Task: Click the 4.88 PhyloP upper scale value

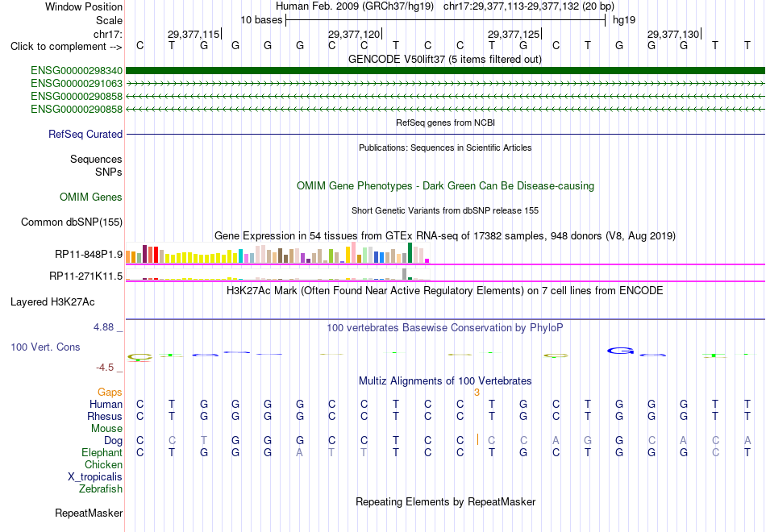Action: (104, 327)
